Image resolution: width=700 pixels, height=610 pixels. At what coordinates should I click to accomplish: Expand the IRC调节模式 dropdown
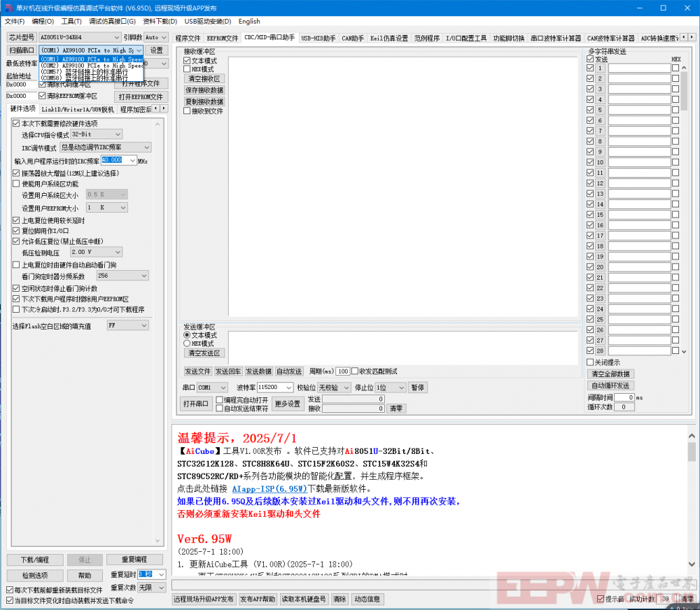click(x=146, y=148)
